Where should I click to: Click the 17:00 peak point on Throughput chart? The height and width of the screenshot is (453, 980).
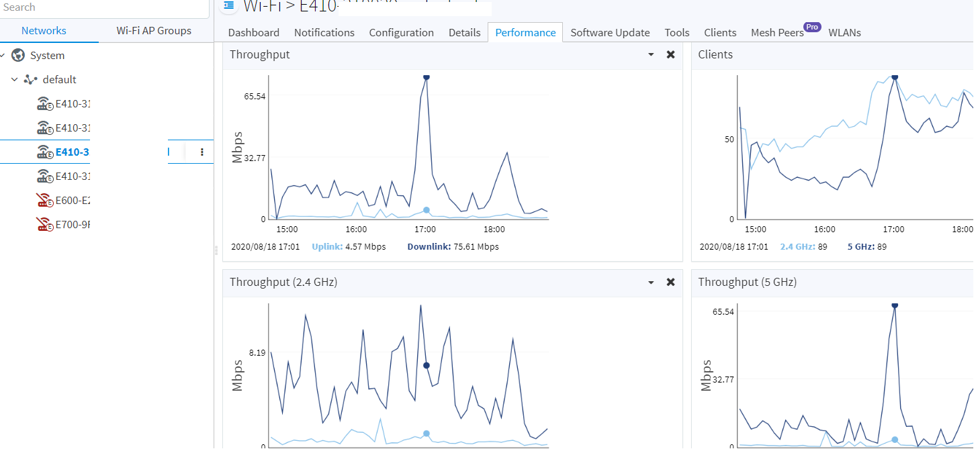tap(426, 77)
